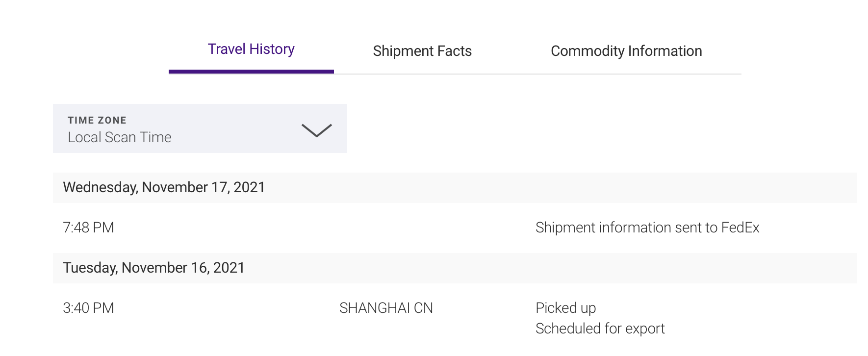Click the word "Commodity" in the tab bar

pyautogui.click(x=587, y=51)
